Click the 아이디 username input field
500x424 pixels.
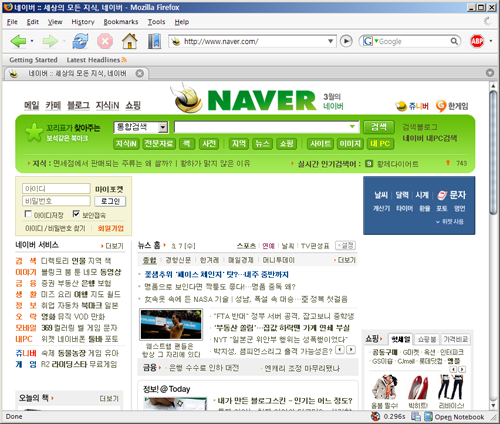pos(56,189)
